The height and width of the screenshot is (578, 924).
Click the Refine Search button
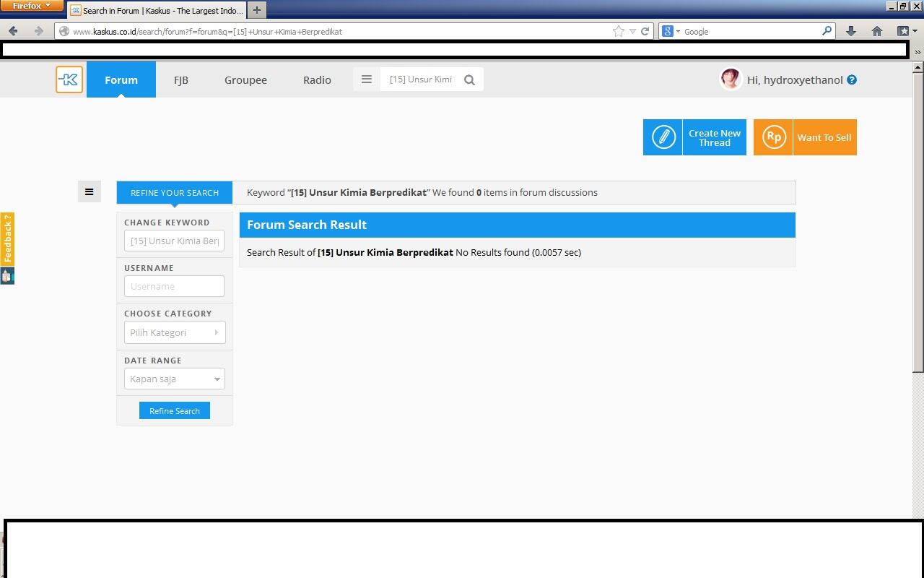175,410
